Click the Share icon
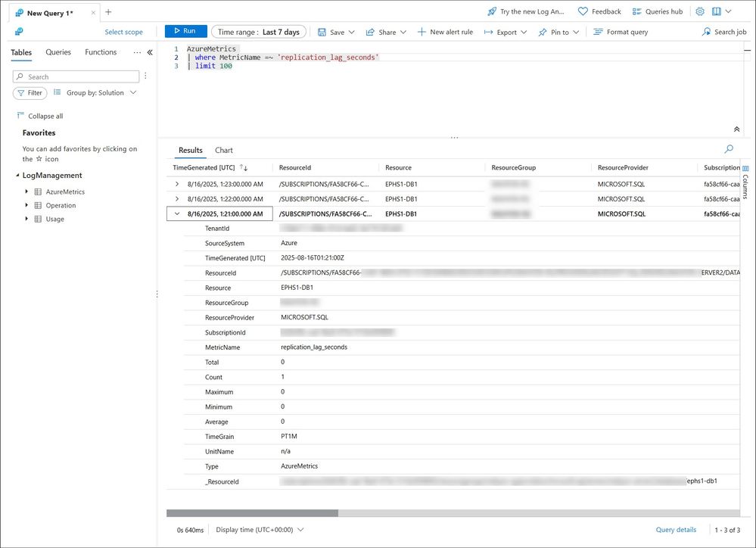 [x=370, y=33]
